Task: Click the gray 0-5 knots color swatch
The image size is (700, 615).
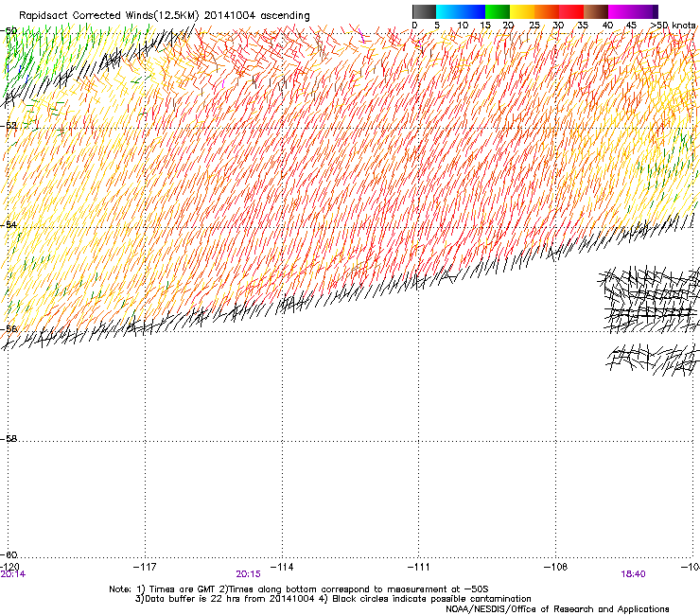Action: point(424,11)
